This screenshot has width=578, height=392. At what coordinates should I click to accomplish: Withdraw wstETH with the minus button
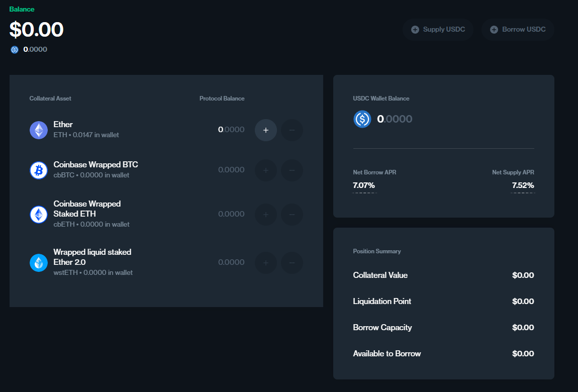coord(292,263)
